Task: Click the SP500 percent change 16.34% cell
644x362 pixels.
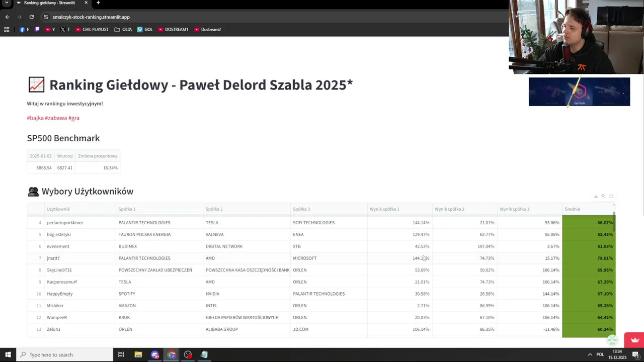Action: 98,168
